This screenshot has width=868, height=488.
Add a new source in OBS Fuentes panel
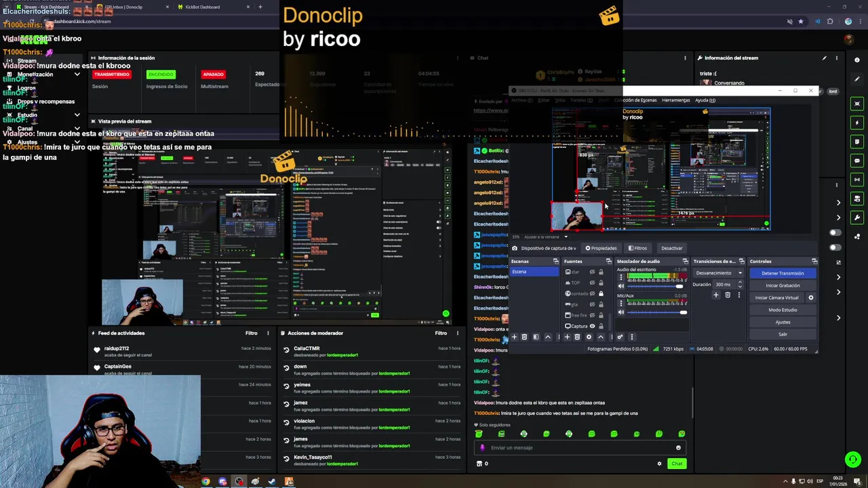[x=567, y=337]
